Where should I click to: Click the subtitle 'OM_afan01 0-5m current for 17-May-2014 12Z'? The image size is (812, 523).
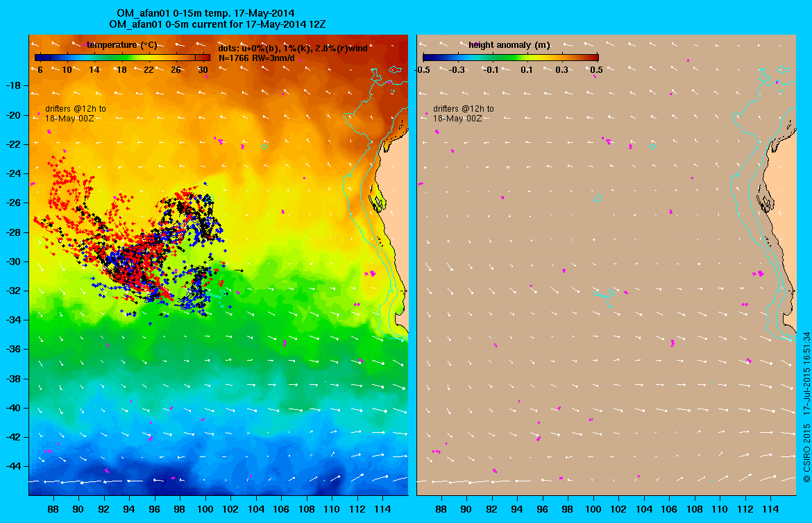[217, 24]
